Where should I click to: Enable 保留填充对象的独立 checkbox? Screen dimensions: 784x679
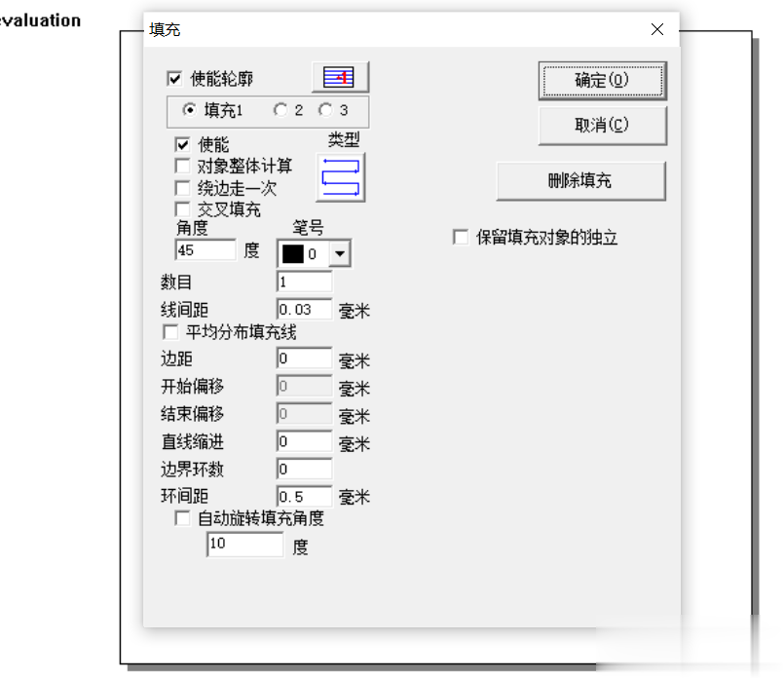(x=461, y=237)
